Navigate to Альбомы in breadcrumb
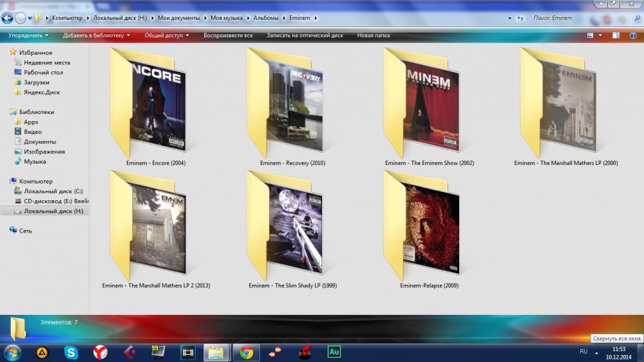Viewport: 644px width, 362px height. 266,18
